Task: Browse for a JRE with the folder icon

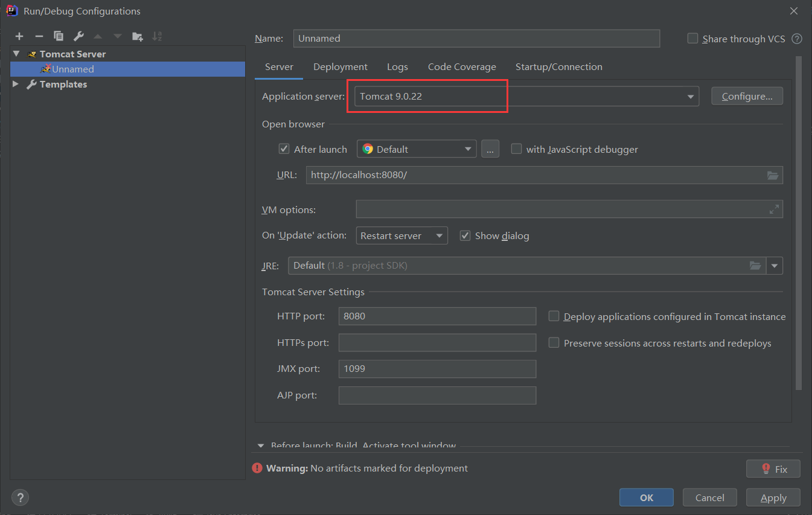Action: pyautogui.click(x=755, y=266)
